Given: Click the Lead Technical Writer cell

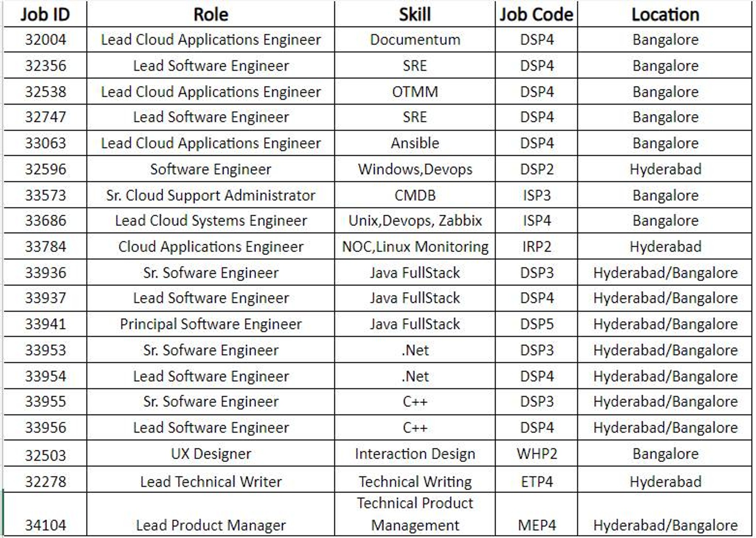Looking at the screenshot, I should (210, 481).
